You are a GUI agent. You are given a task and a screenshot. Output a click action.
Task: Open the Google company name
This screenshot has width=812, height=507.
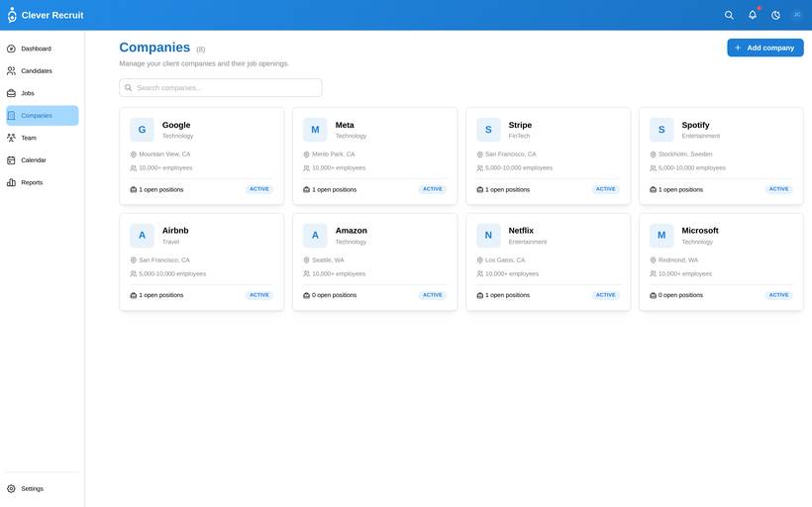pos(176,125)
